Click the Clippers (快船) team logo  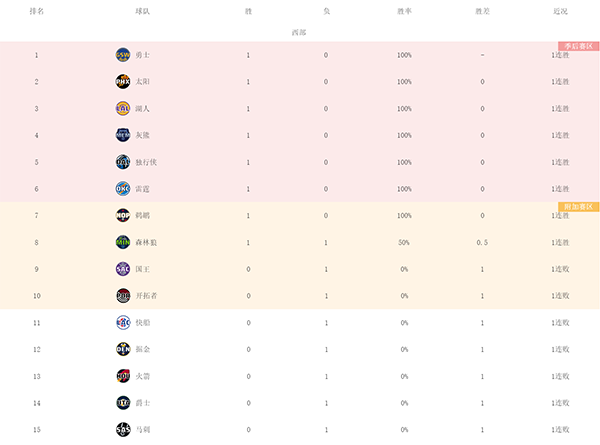point(123,322)
